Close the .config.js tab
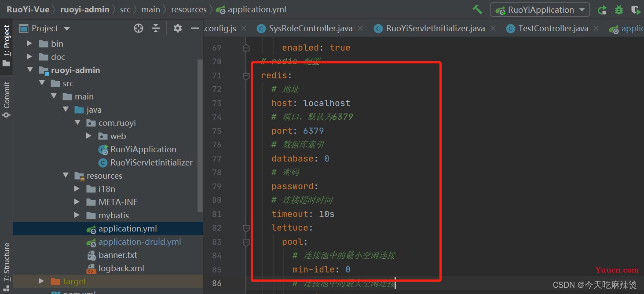 pyautogui.click(x=244, y=28)
